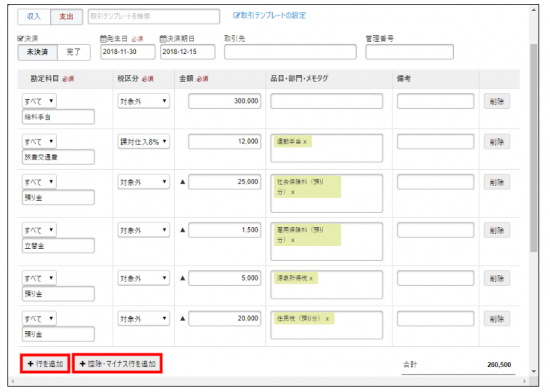This screenshot has width=550, height=392.
Task: Click the transaction template search field
Action: click(154, 16)
